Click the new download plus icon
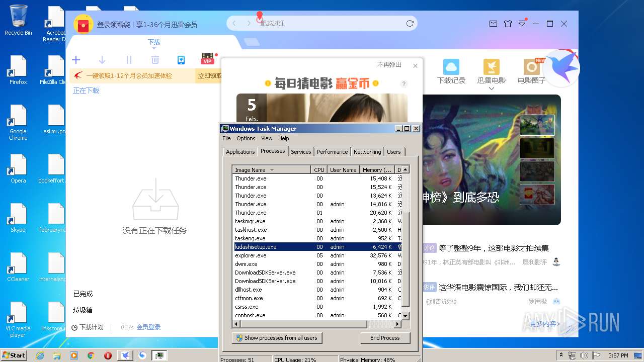 (x=76, y=60)
